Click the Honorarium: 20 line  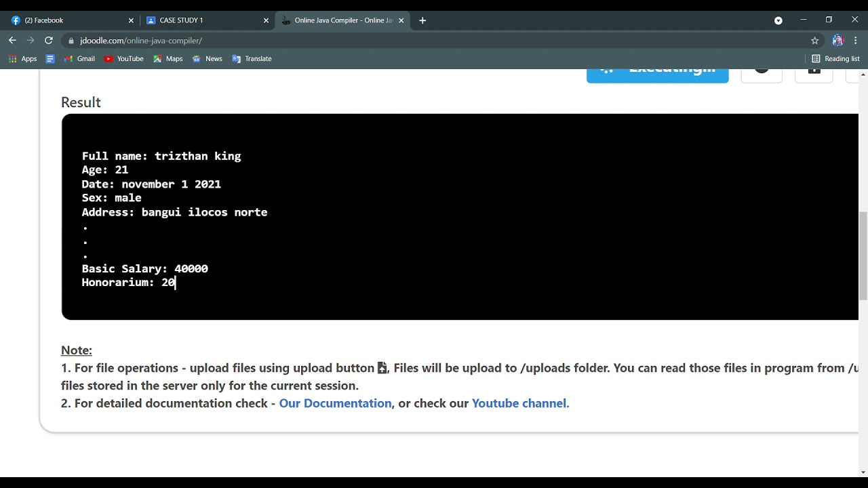coord(128,283)
